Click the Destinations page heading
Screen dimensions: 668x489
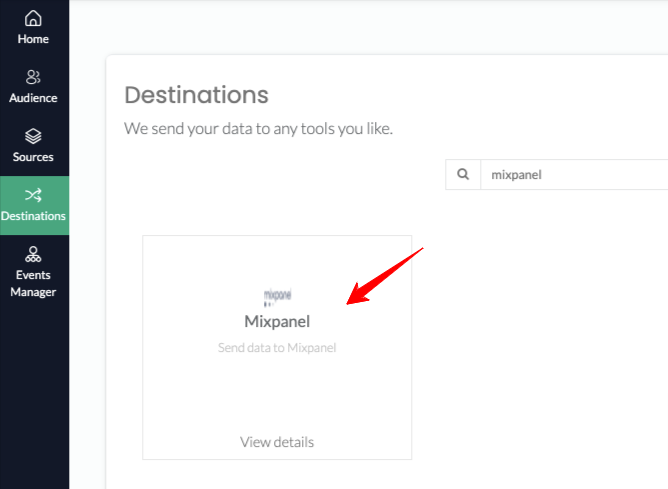tap(196, 95)
